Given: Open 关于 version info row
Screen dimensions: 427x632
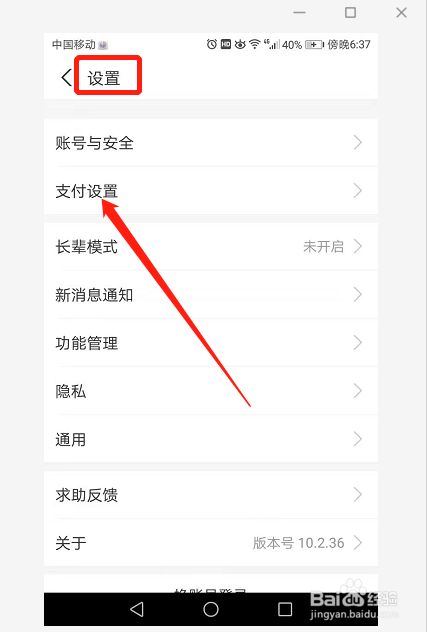Looking at the screenshot, I should (211, 543).
